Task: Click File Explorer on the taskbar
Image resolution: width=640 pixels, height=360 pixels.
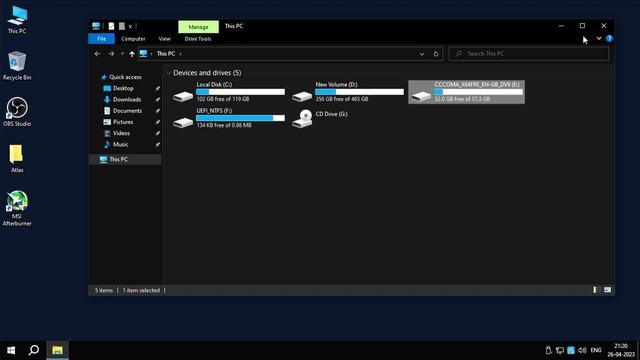Action: click(x=57, y=350)
